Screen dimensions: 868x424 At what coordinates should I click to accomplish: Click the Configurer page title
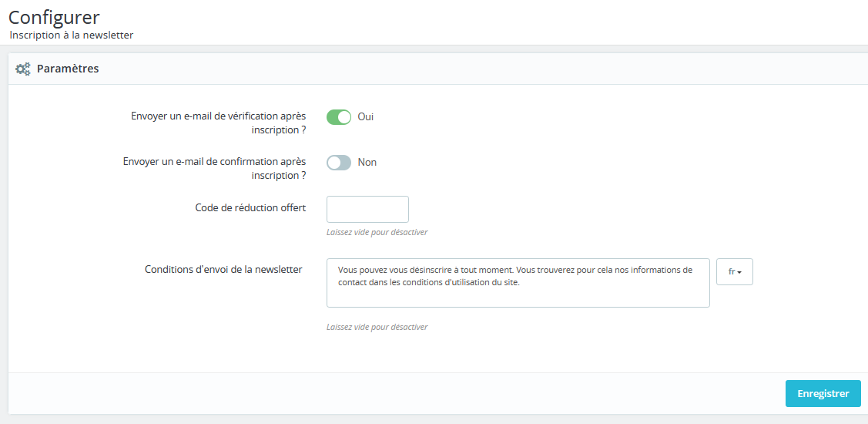[x=54, y=17]
